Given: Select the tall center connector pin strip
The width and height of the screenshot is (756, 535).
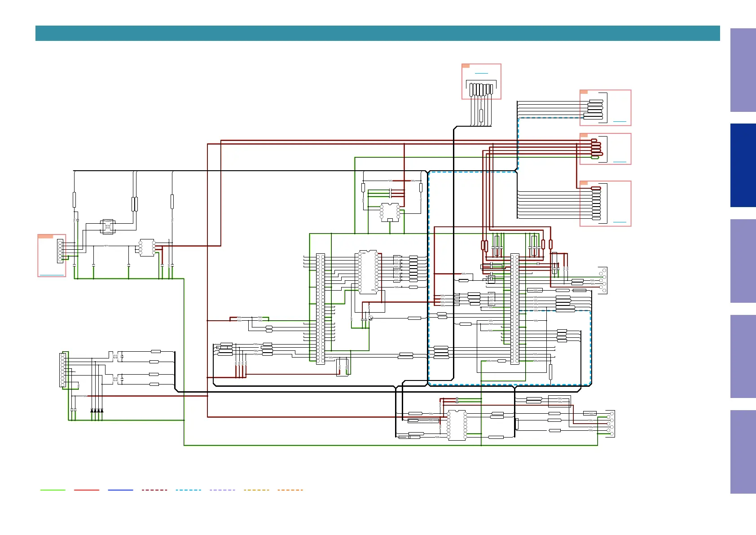Looking at the screenshot, I should (x=321, y=309).
